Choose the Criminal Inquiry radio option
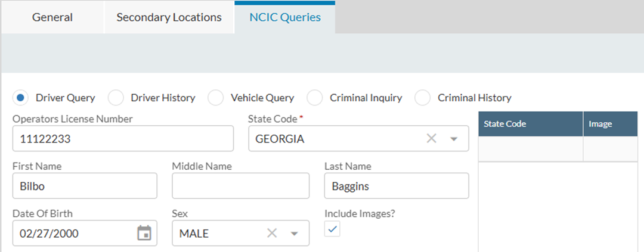This screenshot has width=644, height=252. (x=315, y=98)
